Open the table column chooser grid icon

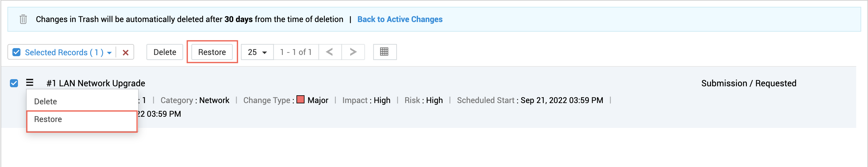click(384, 52)
